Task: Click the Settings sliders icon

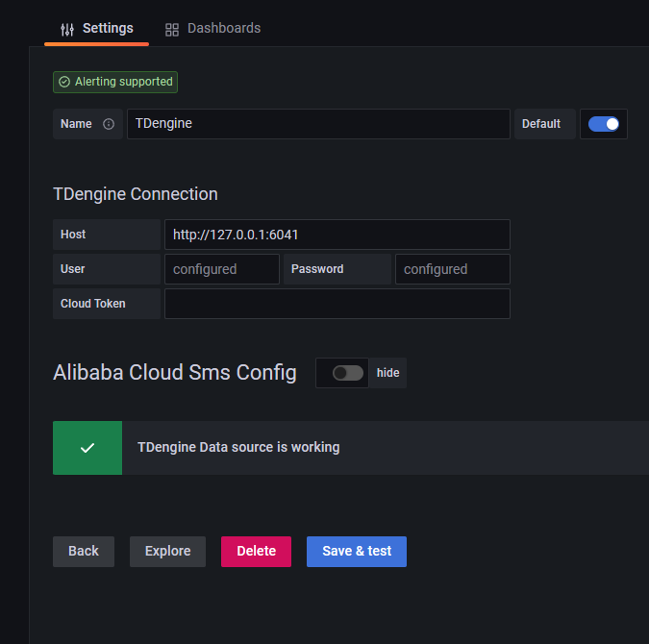Action: coord(67,30)
